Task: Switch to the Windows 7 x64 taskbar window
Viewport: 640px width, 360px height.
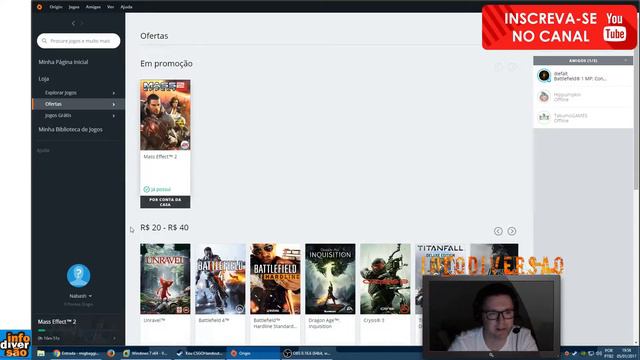Action: click(x=145, y=353)
